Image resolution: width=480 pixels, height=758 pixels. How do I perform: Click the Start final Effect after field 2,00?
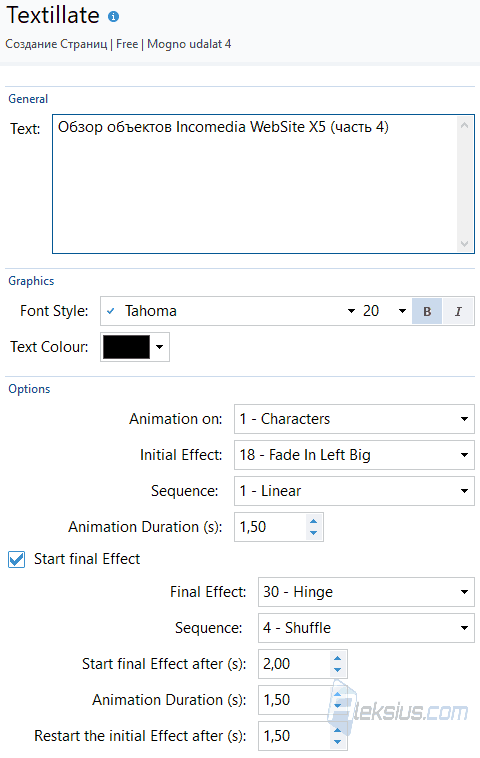click(x=295, y=664)
